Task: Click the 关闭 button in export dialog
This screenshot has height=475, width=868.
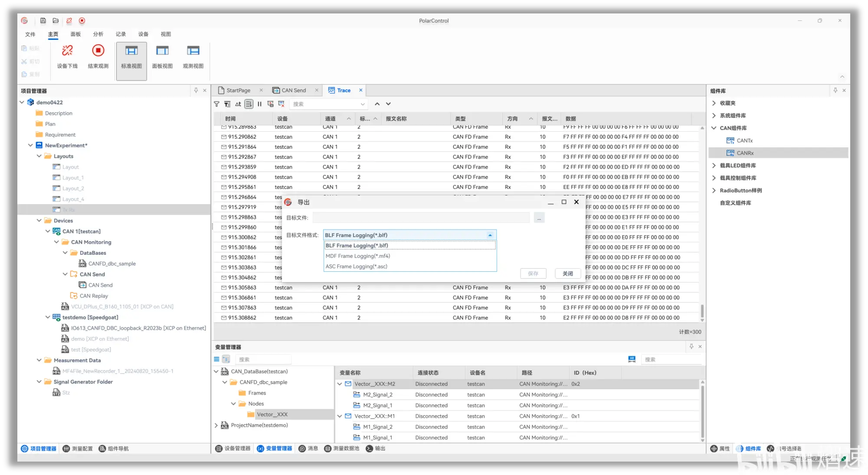Action: click(567, 273)
